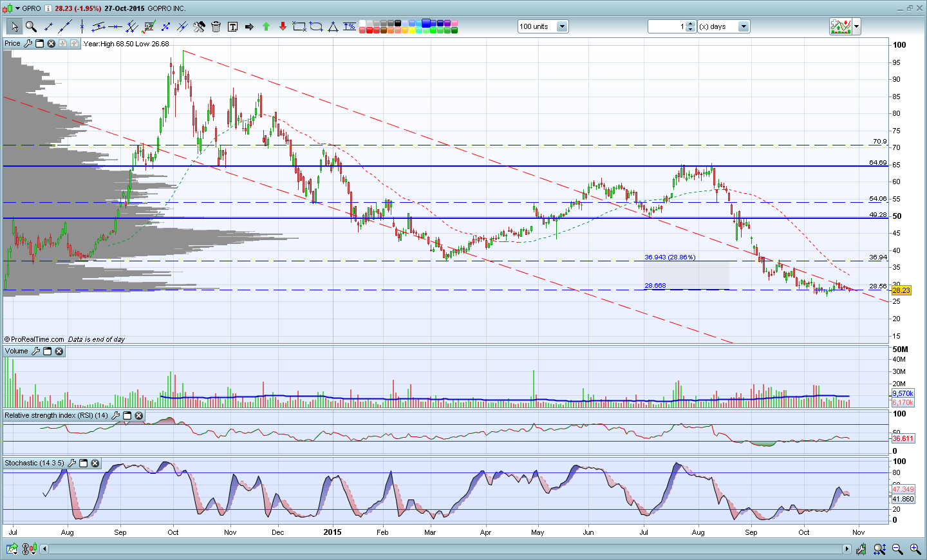Image resolution: width=927 pixels, height=560 pixels.
Task: Click the horizontal chart scrollbar track
Action: [x=445, y=549]
